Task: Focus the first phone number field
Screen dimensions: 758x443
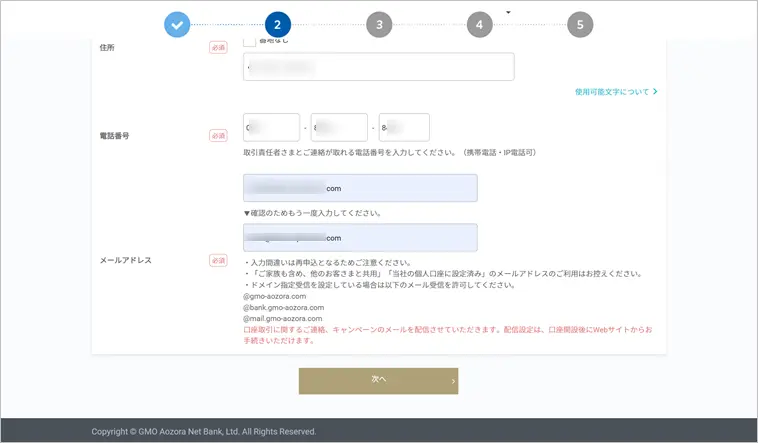Action: 271,127
